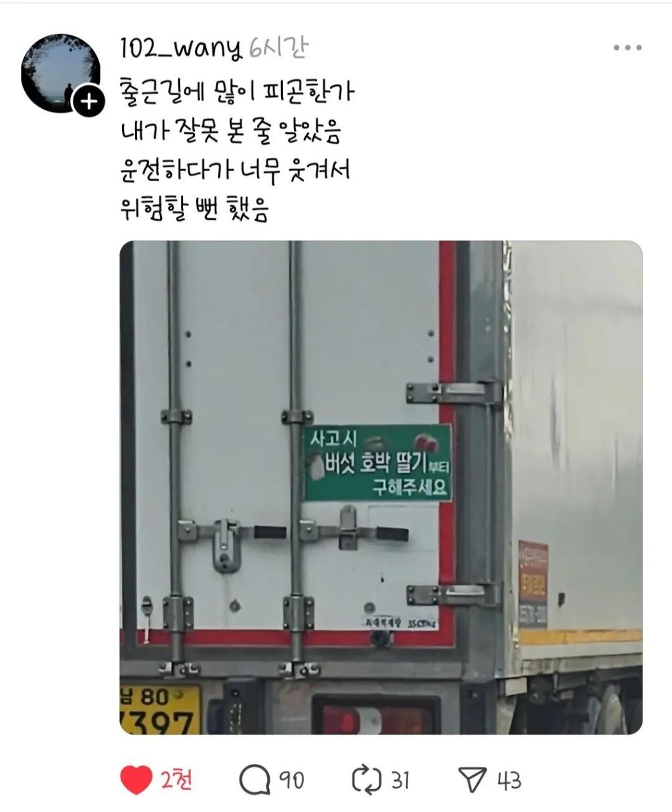Tap the red sticker on the truck's side
Screen dimensions: 672x812
pos(533,584)
